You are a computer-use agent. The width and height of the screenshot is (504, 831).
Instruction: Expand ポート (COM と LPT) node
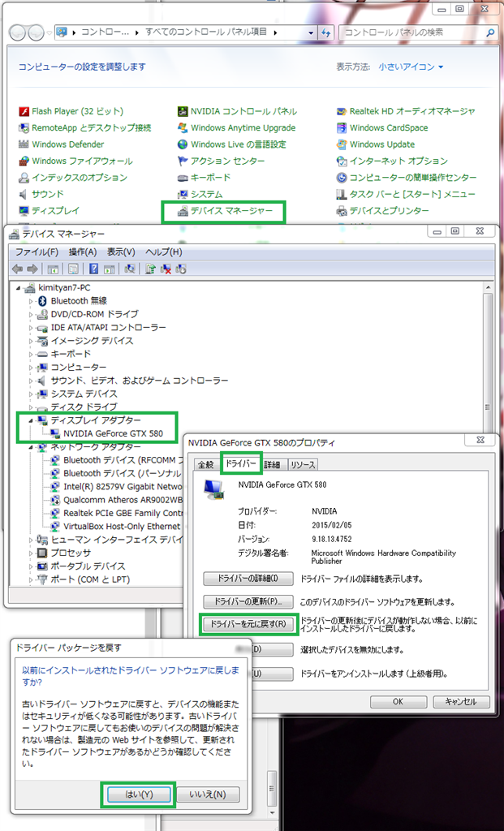30,579
